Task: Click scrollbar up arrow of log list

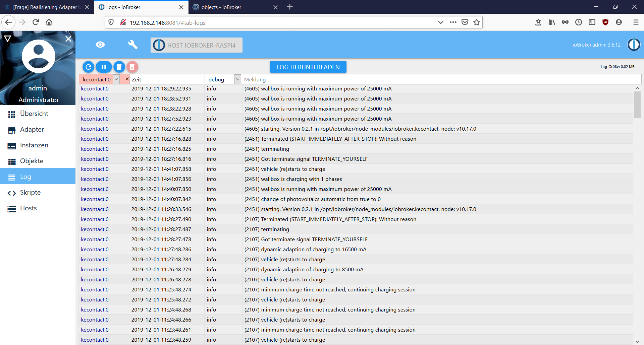Action: [637, 88]
